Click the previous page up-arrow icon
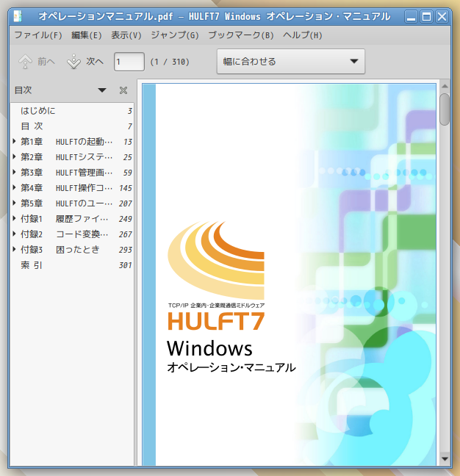 (x=25, y=62)
